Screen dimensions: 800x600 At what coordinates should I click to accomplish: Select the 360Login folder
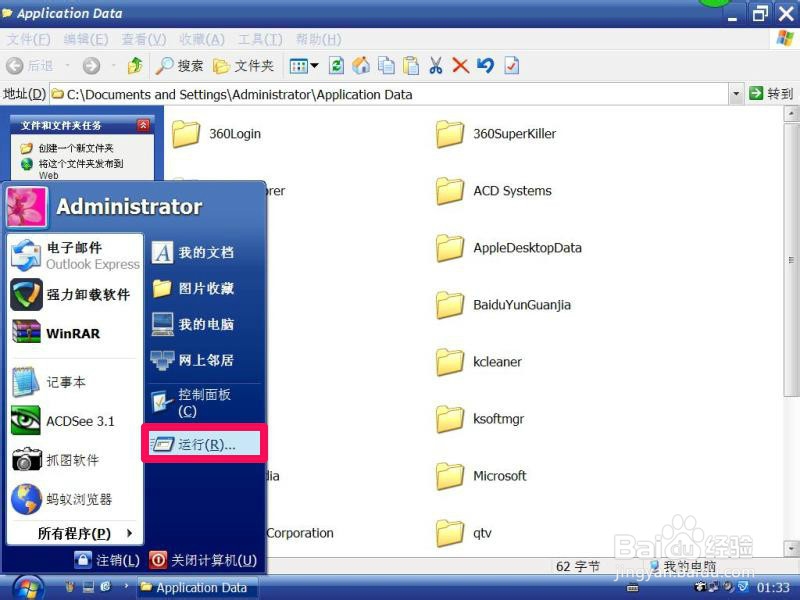pos(216,134)
